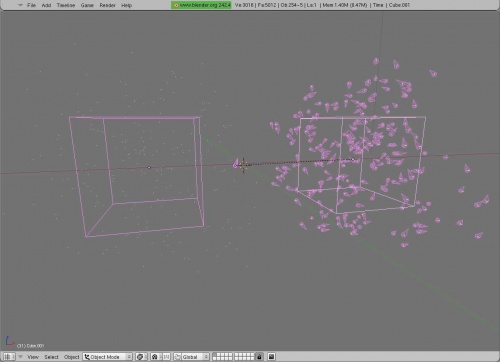Screen dimensions: 500x362
Task: Click the Ve:3016 vertex count text
Action: click(244, 5)
